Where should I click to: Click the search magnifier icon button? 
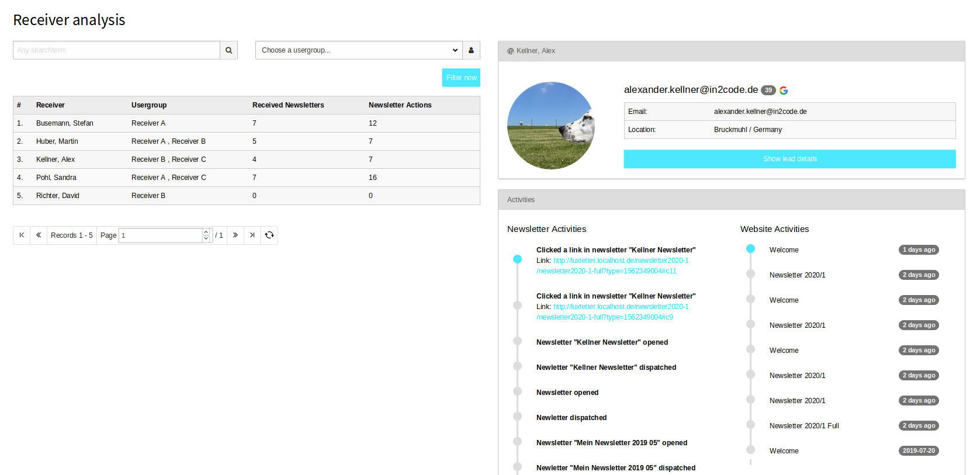coord(228,50)
